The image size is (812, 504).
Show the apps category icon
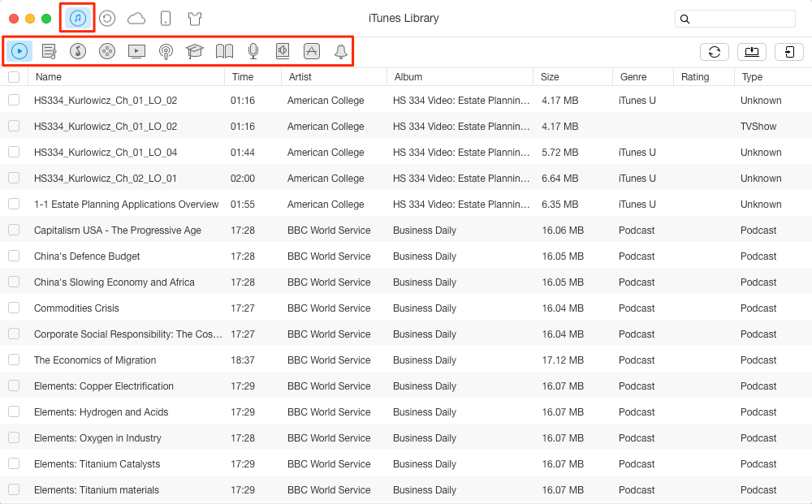(x=311, y=51)
